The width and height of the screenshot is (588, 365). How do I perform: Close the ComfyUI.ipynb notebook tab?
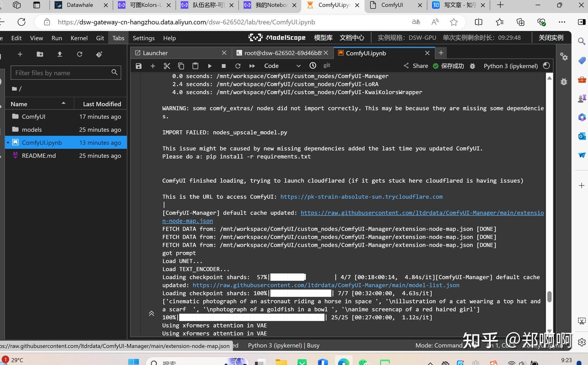(427, 53)
